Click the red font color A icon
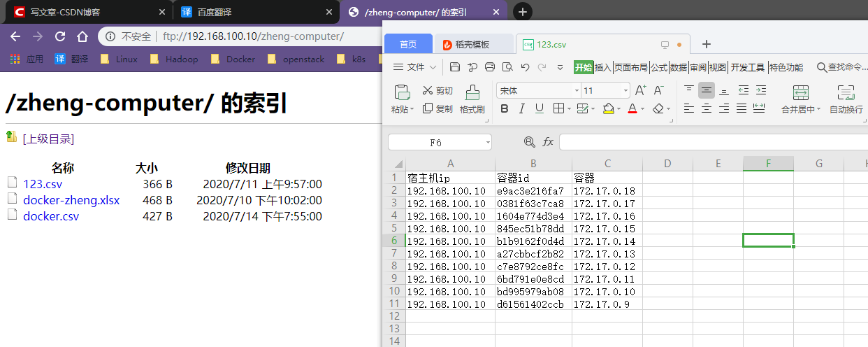This screenshot has width=868, height=347. 632,108
